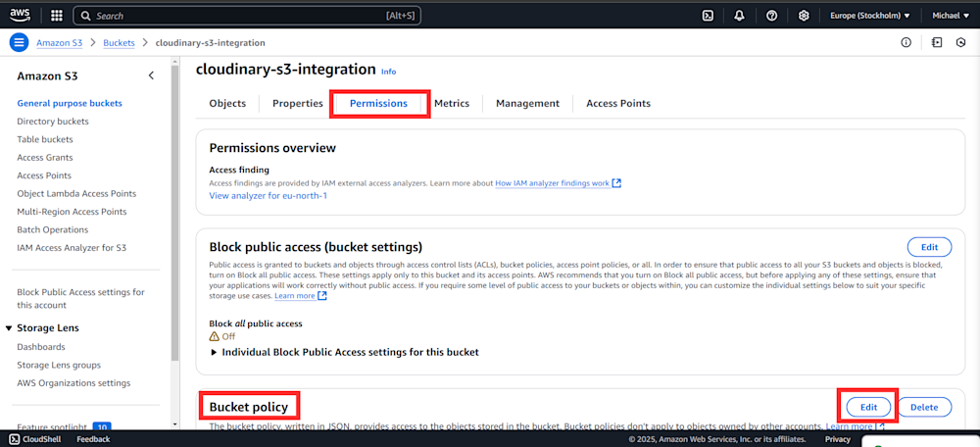Select Directory buckets in sidebar
This screenshot has height=447, width=980.
[x=53, y=122]
